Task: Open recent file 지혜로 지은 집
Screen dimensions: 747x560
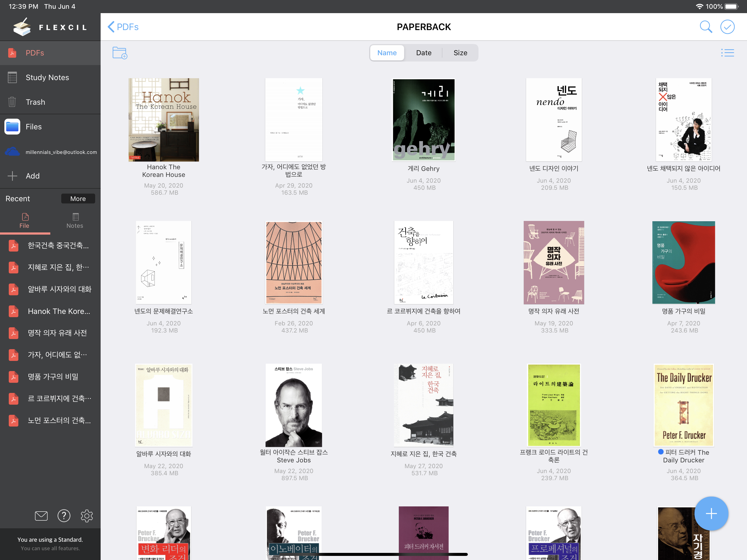Action: point(50,267)
